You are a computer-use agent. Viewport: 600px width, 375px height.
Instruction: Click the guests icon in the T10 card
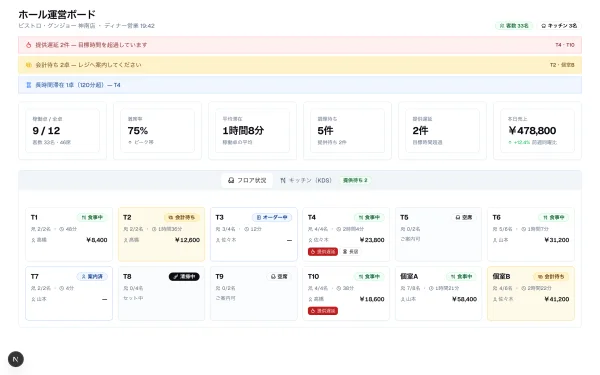310,288
